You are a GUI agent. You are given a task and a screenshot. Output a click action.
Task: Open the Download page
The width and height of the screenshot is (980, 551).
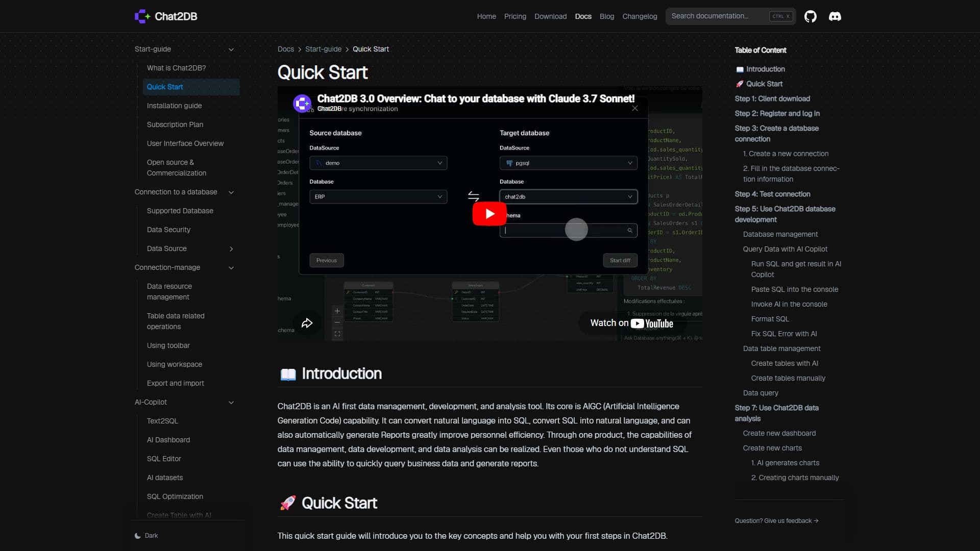tap(550, 16)
